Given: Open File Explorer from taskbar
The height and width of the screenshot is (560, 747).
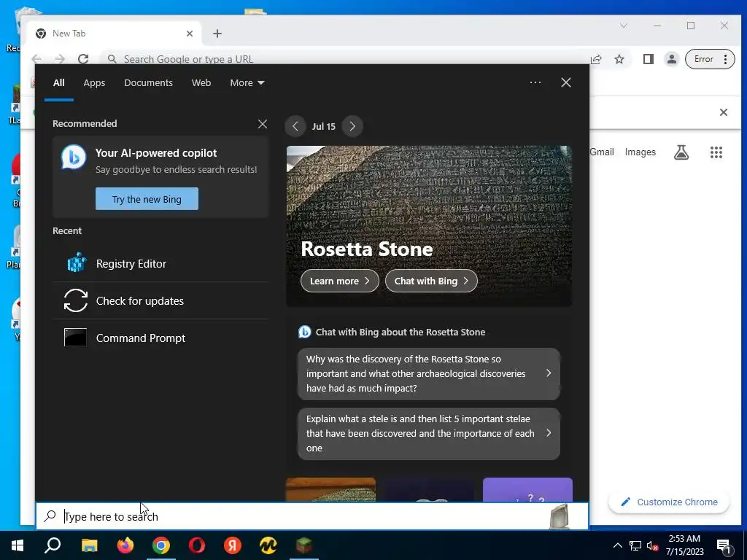Looking at the screenshot, I should coord(89,545).
